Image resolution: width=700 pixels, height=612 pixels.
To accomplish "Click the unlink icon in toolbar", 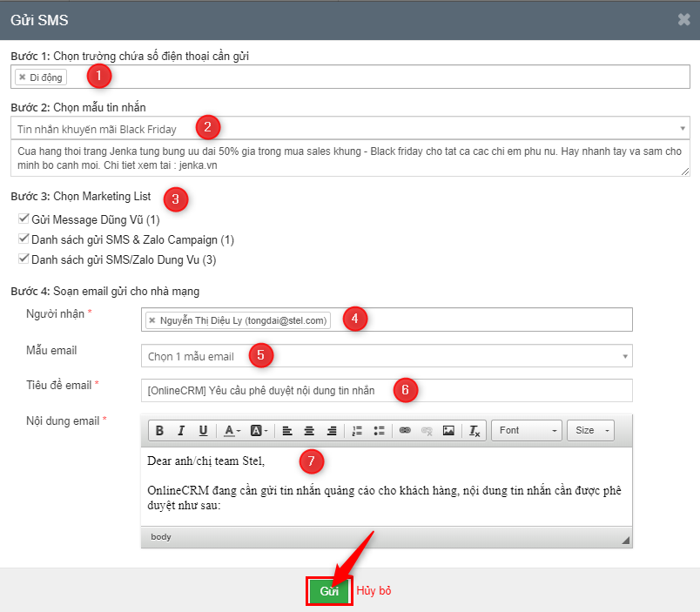I will (x=427, y=431).
